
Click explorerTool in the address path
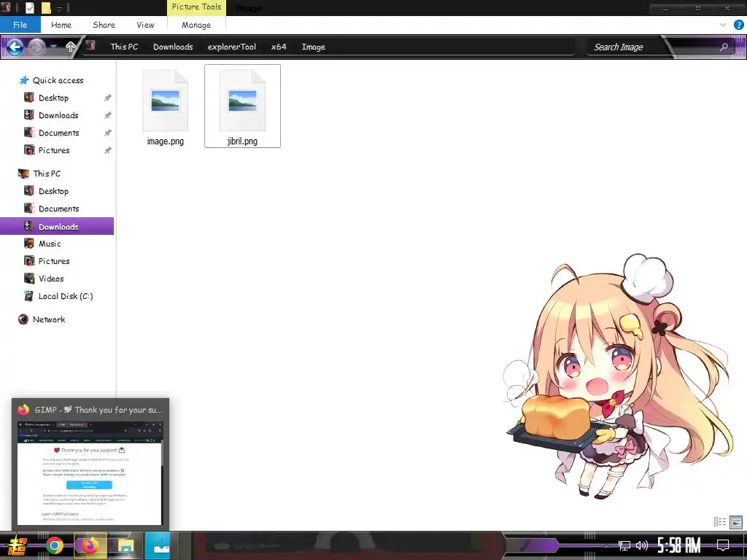(x=231, y=47)
